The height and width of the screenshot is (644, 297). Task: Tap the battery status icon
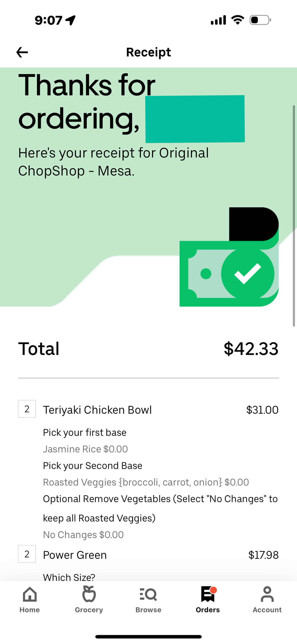[x=260, y=20]
